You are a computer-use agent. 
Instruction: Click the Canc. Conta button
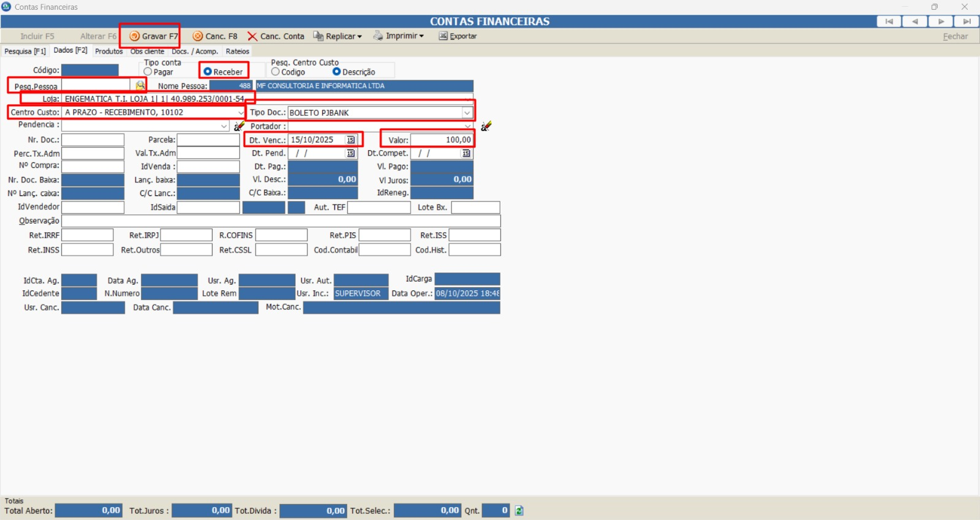click(276, 36)
